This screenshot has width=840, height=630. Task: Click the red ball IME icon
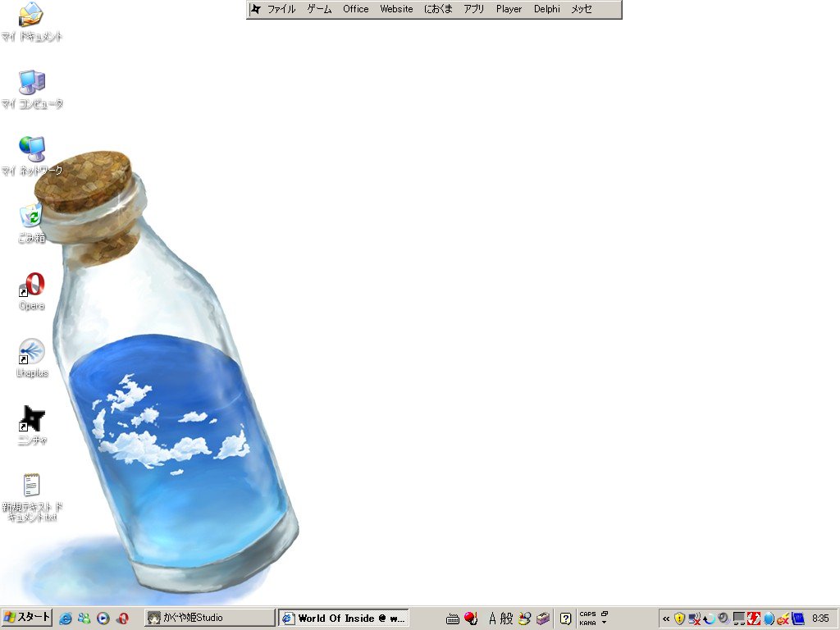coord(471,619)
